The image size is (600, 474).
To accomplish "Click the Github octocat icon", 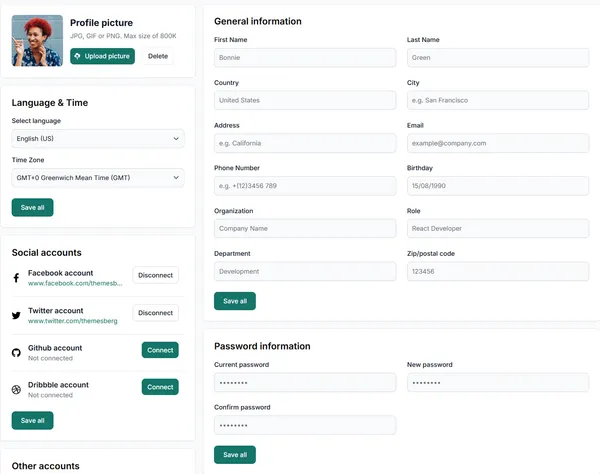I will point(16,353).
